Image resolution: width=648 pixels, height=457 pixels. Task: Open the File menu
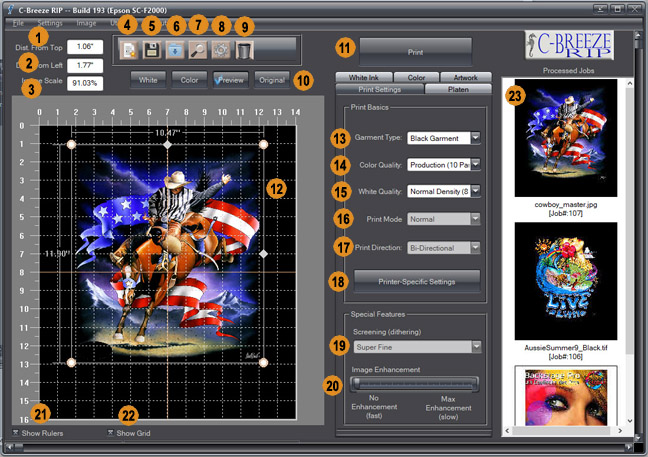(18, 23)
